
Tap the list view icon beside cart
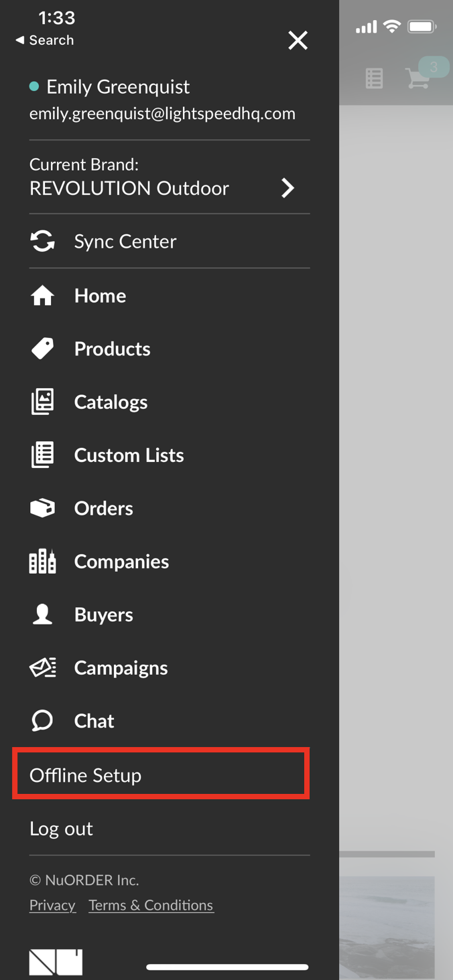pyautogui.click(x=374, y=78)
